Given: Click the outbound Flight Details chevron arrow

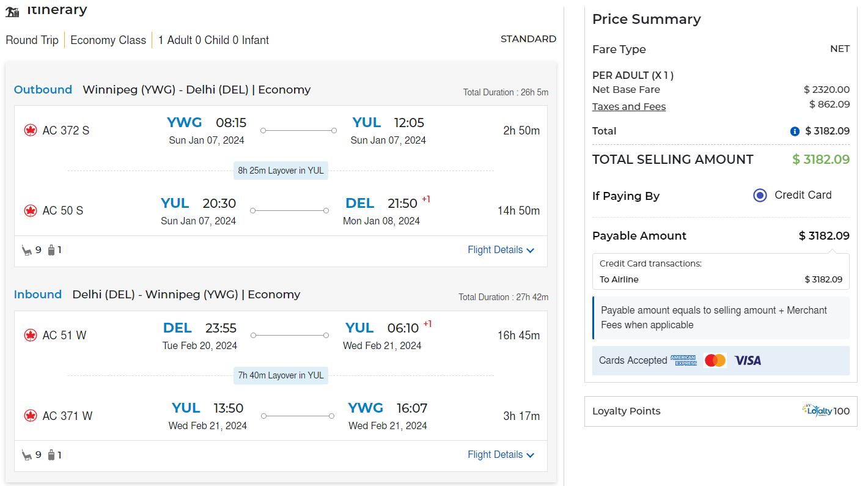Looking at the screenshot, I should coord(530,251).
